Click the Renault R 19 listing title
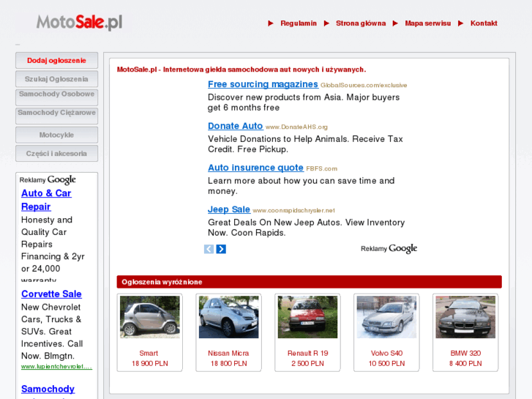The width and height of the screenshot is (532, 399). tap(308, 353)
